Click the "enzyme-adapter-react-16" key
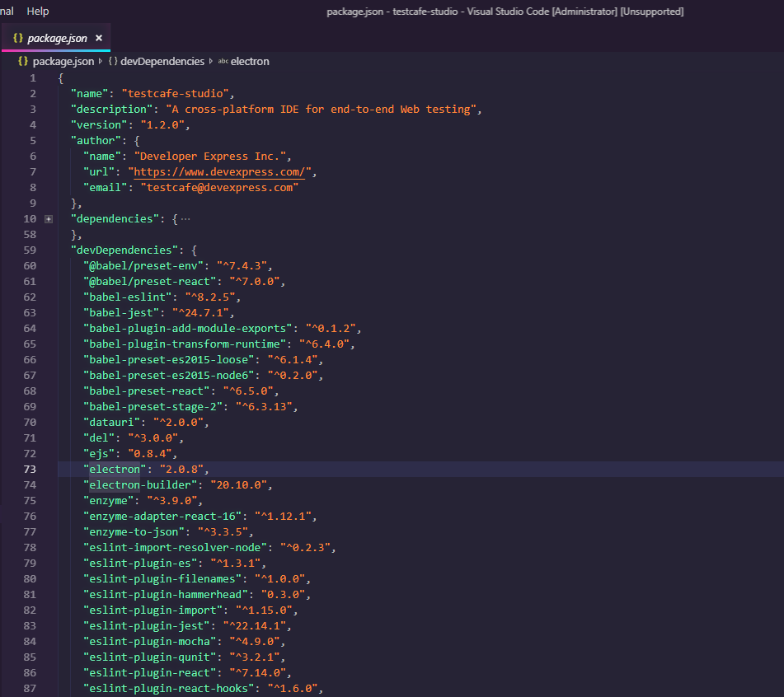 (162, 516)
